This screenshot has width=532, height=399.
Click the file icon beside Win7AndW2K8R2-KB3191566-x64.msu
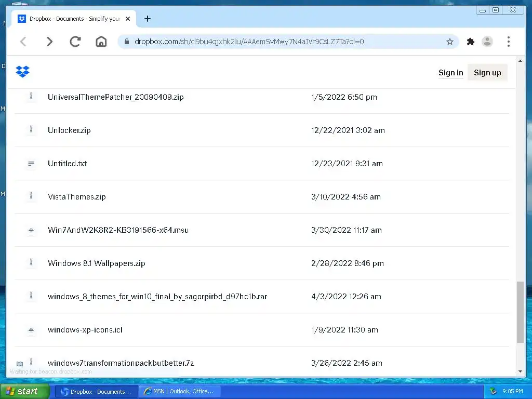(31, 230)
